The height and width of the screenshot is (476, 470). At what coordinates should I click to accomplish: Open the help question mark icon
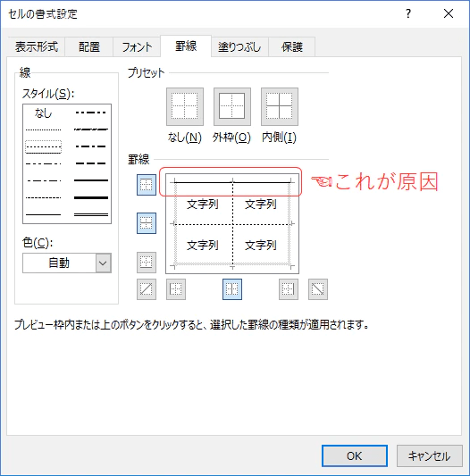pos(408,13)
